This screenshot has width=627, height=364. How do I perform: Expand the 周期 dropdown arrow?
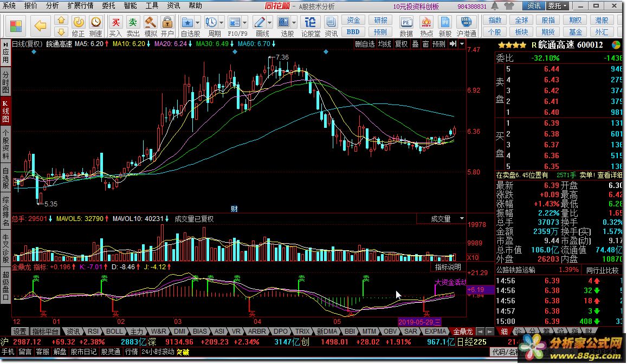pos(221,23)
